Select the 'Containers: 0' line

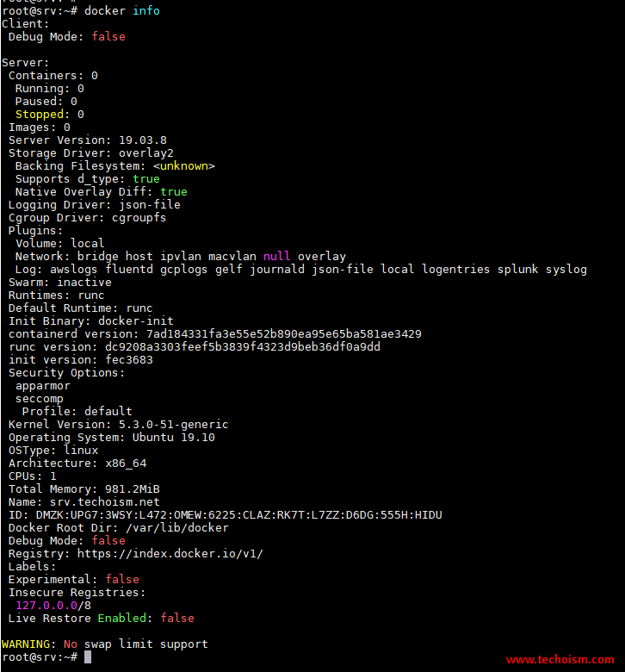[53, 76]
